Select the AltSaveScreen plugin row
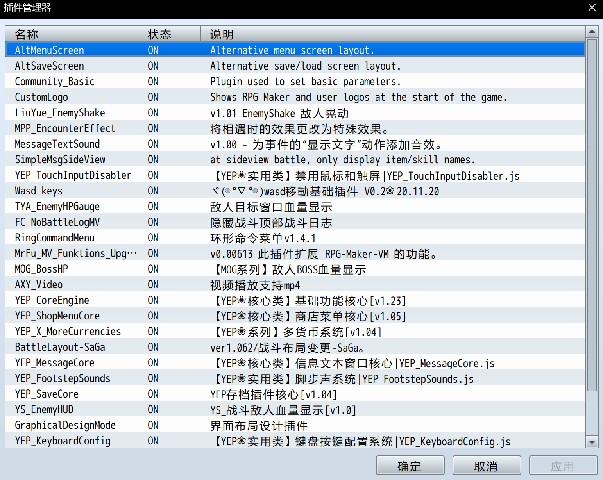 point(295,66)
